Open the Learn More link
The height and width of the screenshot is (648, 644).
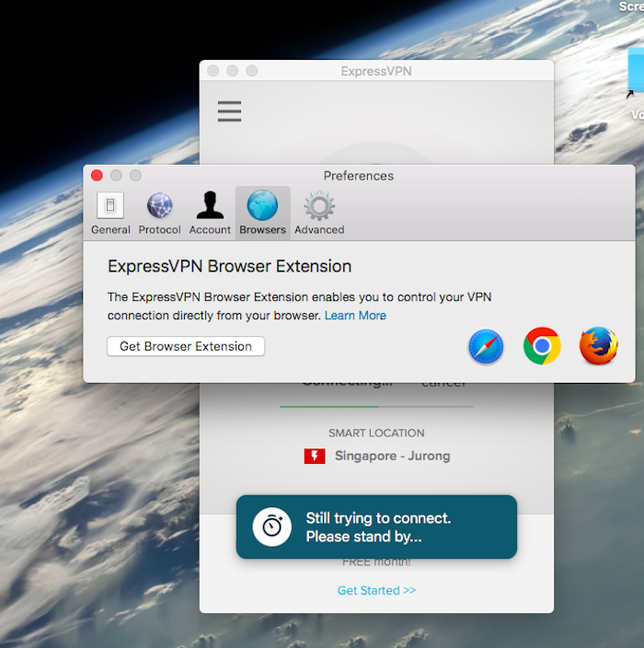[355, 316]
